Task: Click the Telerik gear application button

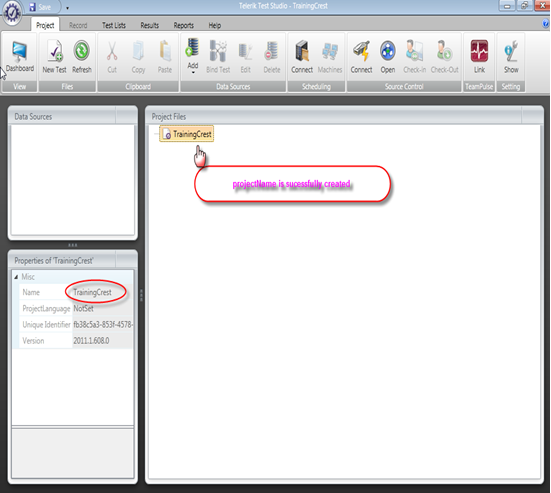Action: [12, 13]
